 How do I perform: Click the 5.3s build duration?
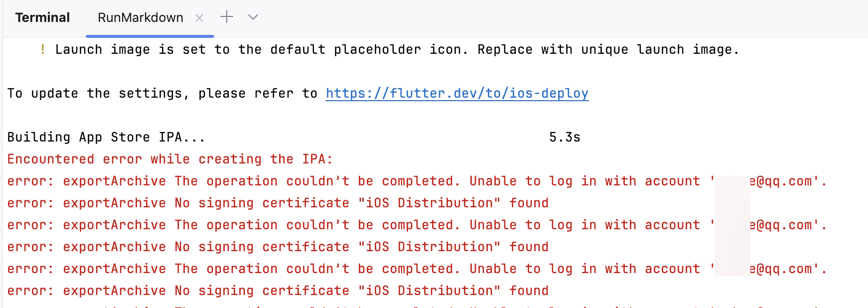point(565,137)
